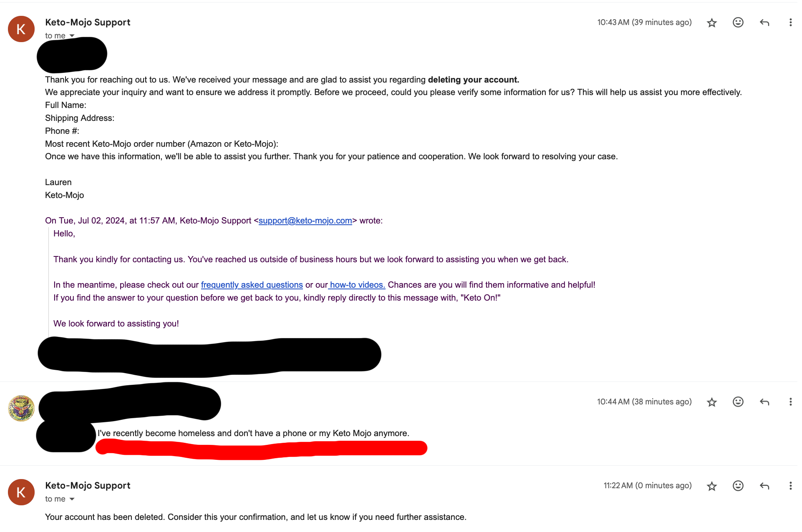Star the 11:22 AM account deleted email
802x532 pixels.
point(711,486)
